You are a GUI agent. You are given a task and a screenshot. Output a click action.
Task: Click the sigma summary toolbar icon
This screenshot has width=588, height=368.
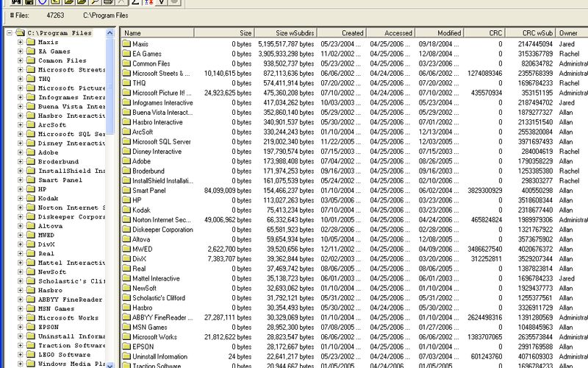135,2
